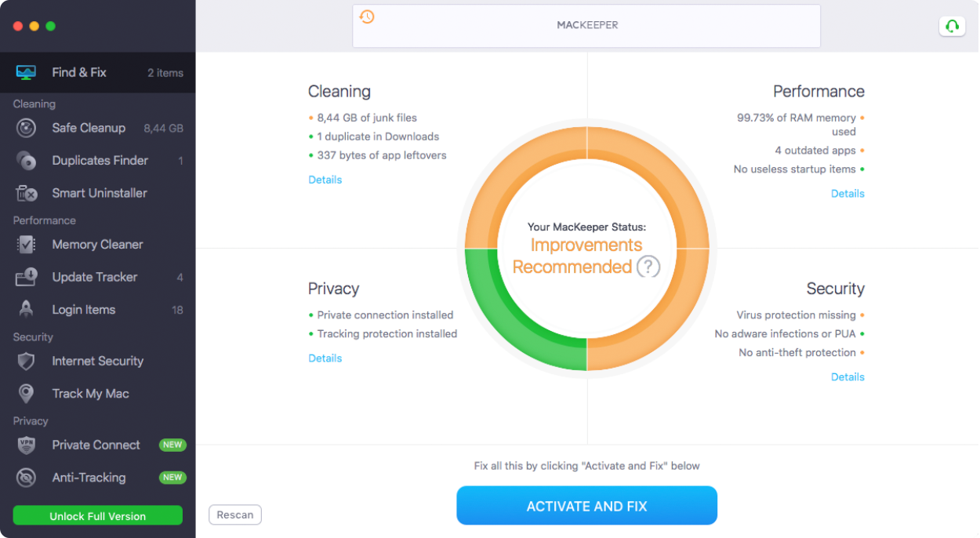This screenshot has height=538, width=980.
Task: Click the Security section heading
Action: coord(835,289)
